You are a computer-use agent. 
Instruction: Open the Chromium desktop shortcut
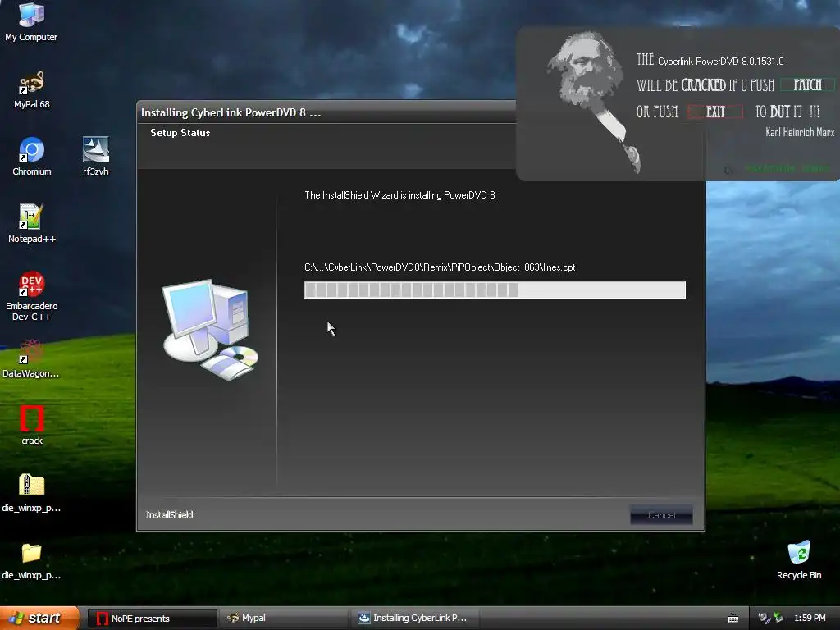[32, 157]
